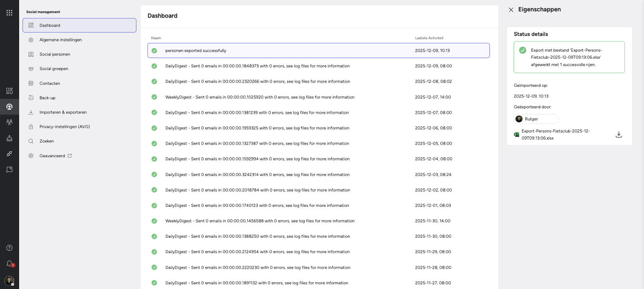Click green check icon of personen exported row
This screenshot has height=289, width=644.
[x=154, y=50]
